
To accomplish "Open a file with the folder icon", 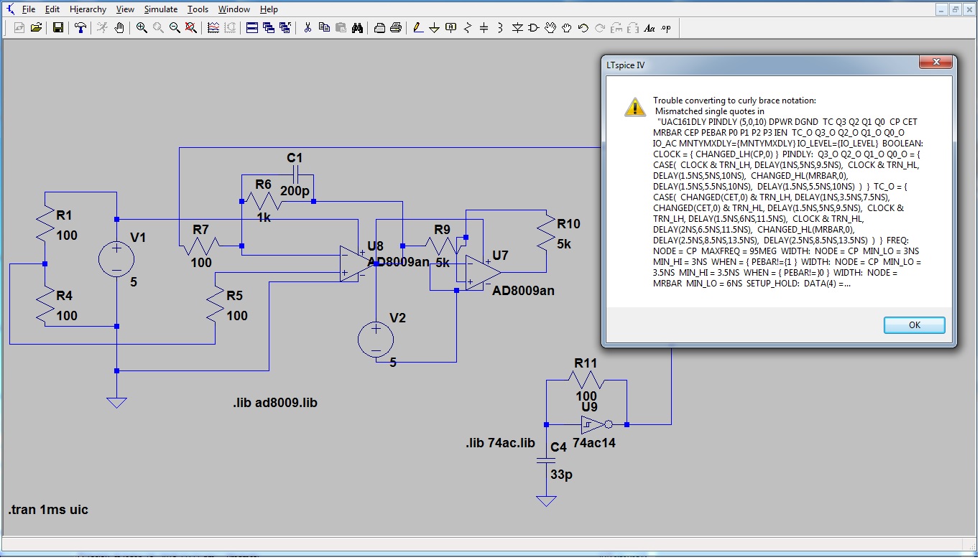I will click(x=36, y=28).
